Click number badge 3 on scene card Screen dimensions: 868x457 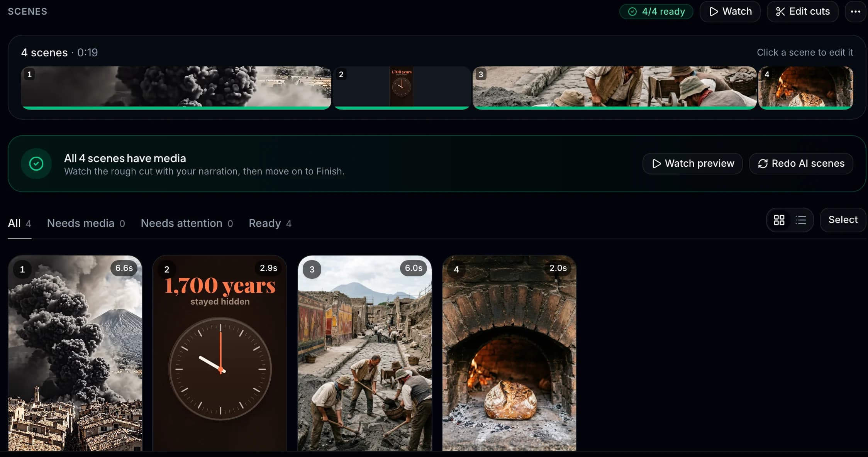tap(312, 269)
